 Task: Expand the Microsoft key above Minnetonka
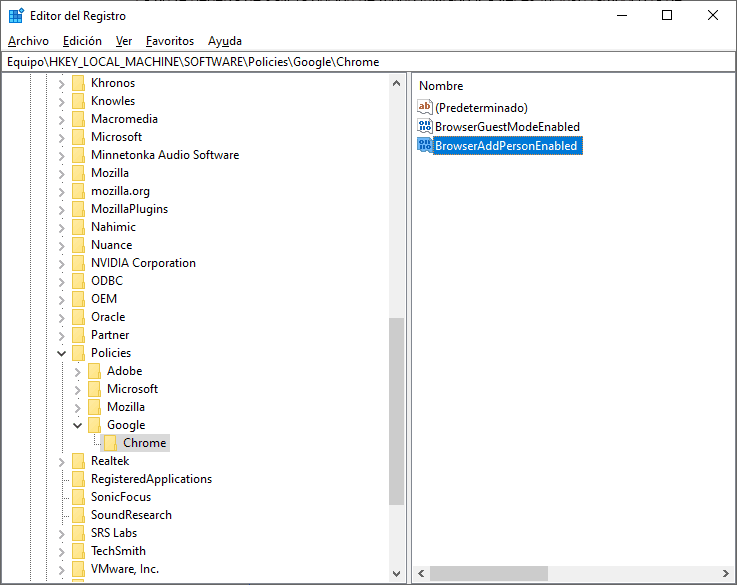[62, 138]
